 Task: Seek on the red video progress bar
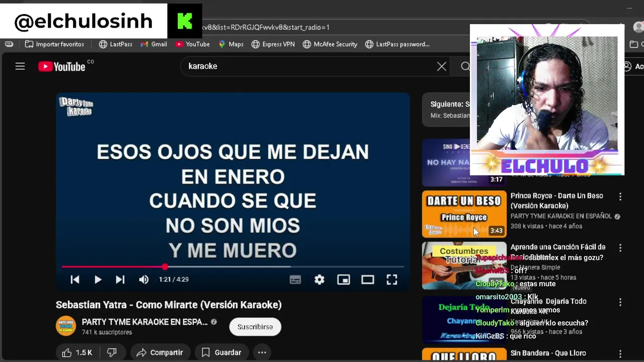232,266
